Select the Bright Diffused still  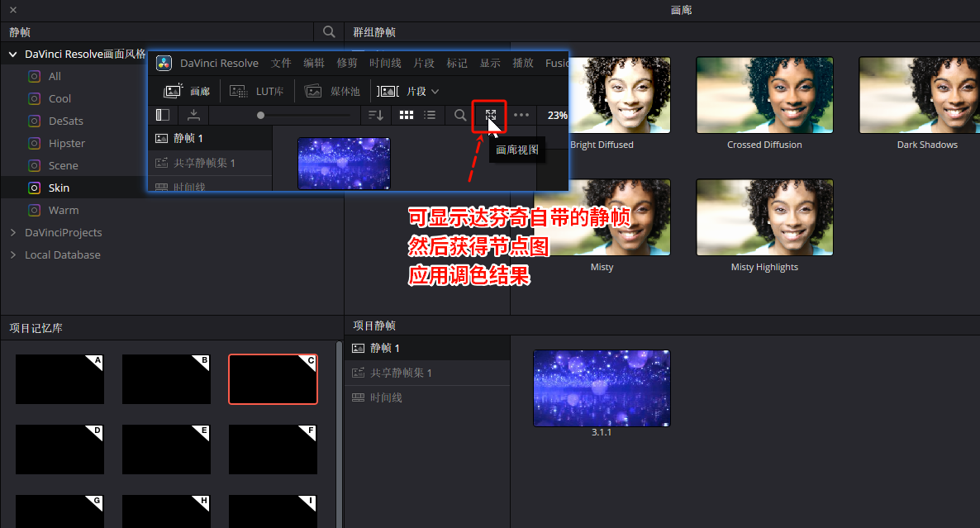[x=619, y=95]
